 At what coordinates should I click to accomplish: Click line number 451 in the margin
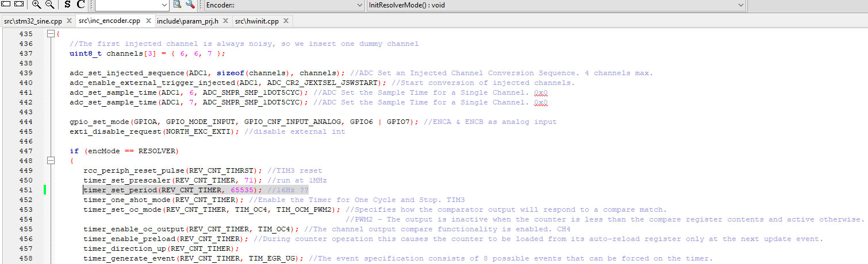pos(25,190)
